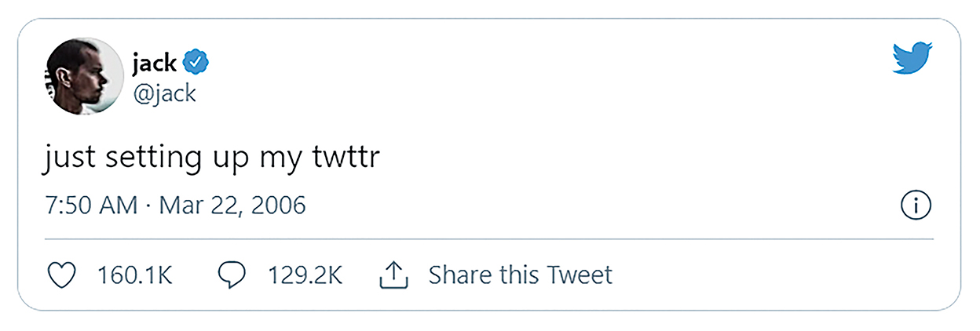This screenshot has height=331, width=980.
Task: Click the word just in the tweet
Action: click(66, 158)
